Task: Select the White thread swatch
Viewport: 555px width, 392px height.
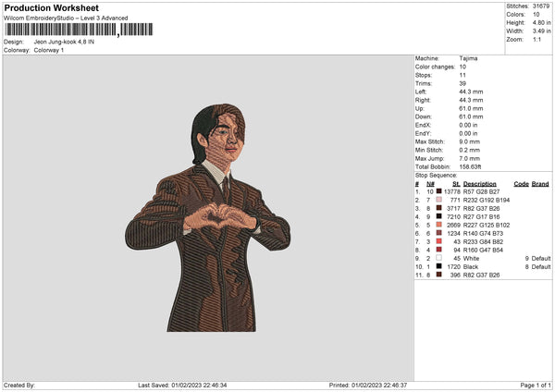Action: 438,258
